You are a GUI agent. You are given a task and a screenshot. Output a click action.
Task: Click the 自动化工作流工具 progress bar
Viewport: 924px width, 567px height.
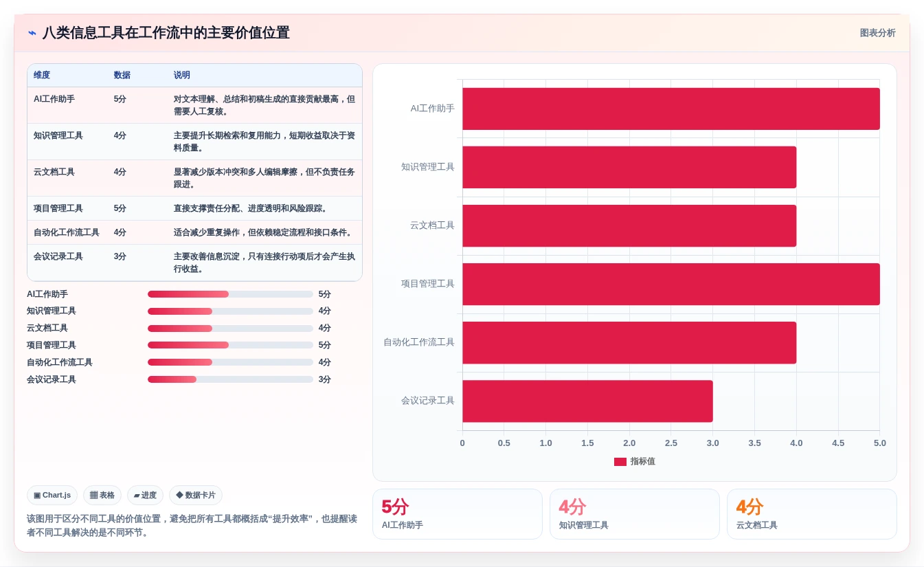click(230, 362)
